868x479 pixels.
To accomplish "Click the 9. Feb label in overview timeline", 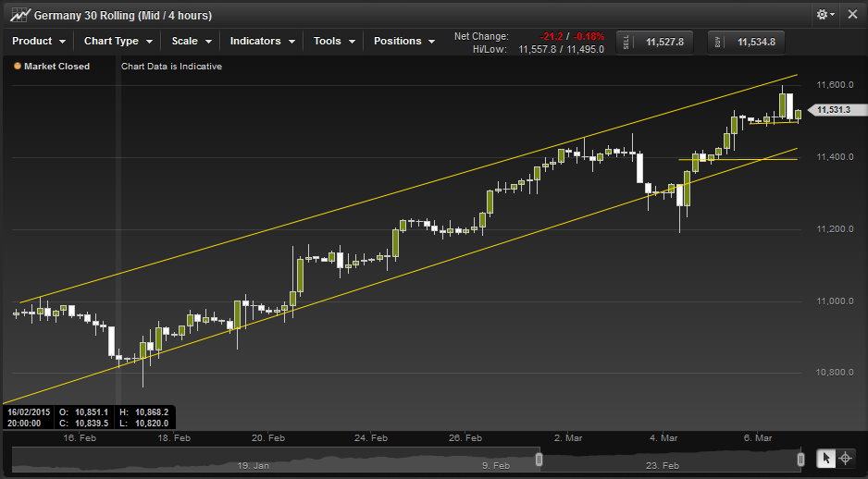I will 495,466.
